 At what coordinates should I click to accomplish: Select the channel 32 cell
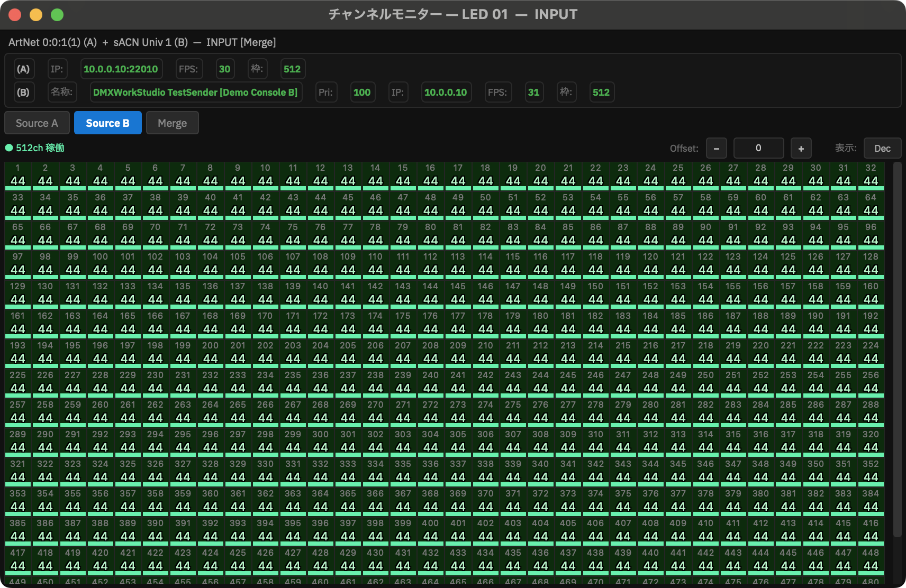pyautogui.click(x=871, y=176)
